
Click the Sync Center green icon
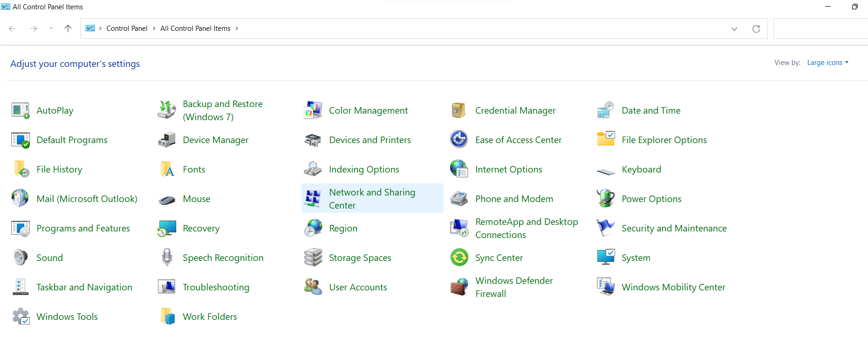(x=459, y=258)
